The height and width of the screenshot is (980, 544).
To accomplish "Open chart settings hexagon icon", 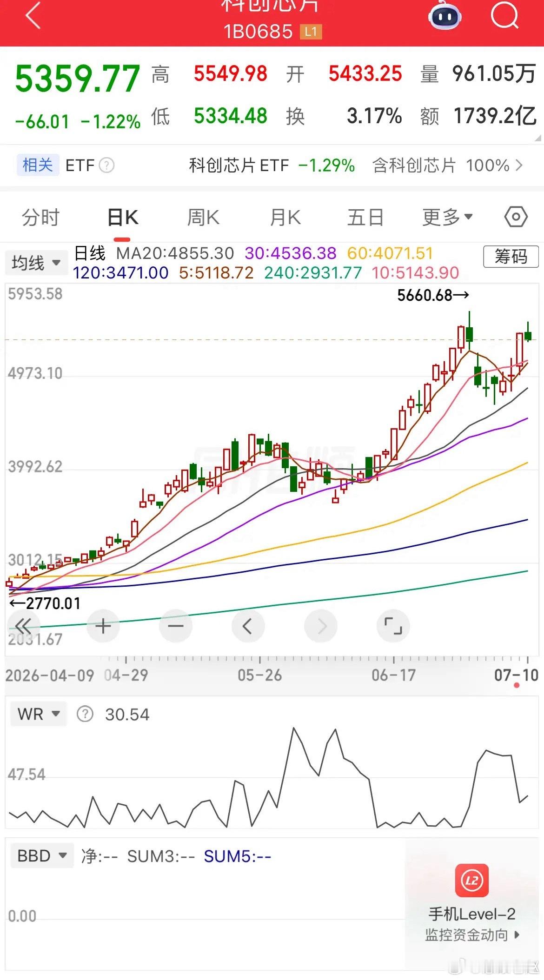I will pyautogui.click(x=516, y=217).
